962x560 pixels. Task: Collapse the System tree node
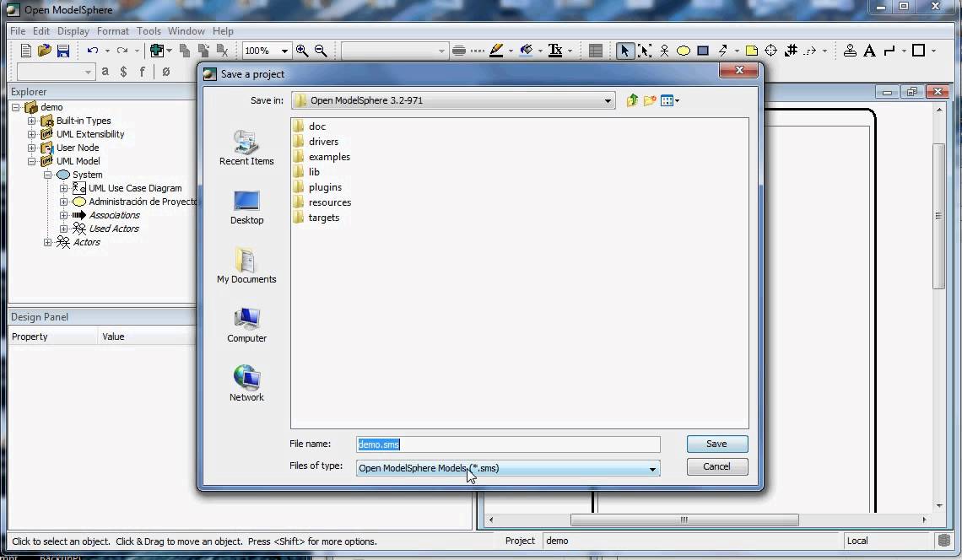[x=47, y=175]
